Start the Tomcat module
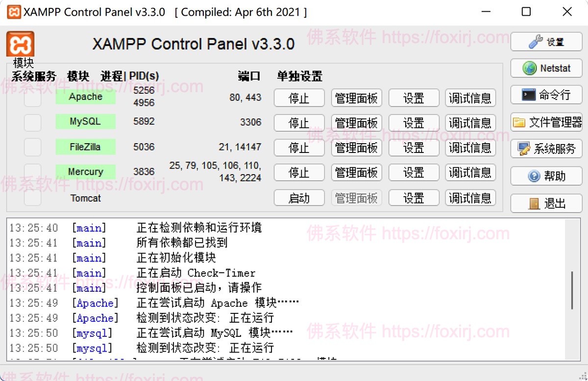This screenshot has width=588, height=381. [299, 198]
